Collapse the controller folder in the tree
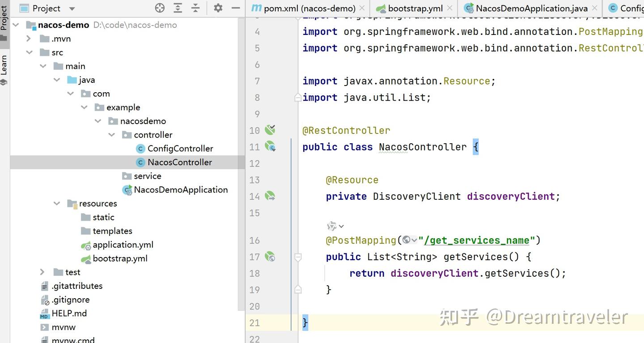644x343 pixels. pos(112,134)
